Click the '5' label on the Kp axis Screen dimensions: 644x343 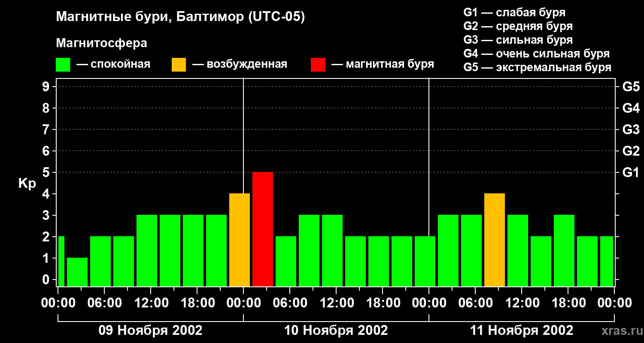47,172
